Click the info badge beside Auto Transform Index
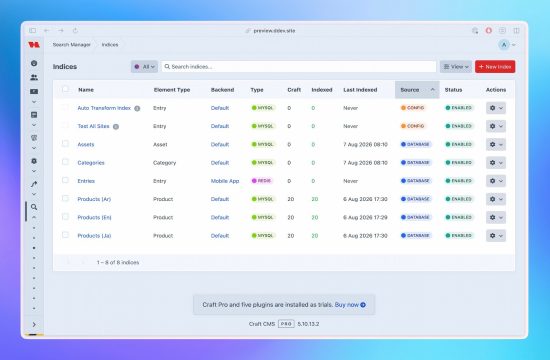Screen dimensions: 550x360 pyautogui.click(x=137, y=108)
